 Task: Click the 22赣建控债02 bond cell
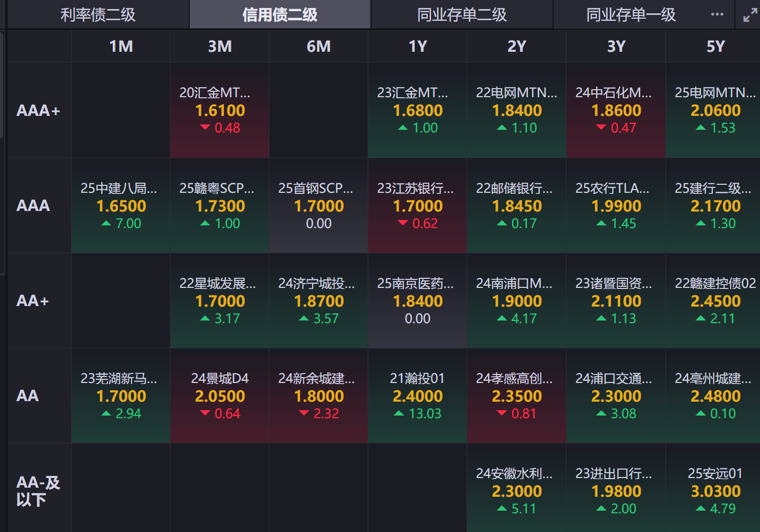pos(715,301)
